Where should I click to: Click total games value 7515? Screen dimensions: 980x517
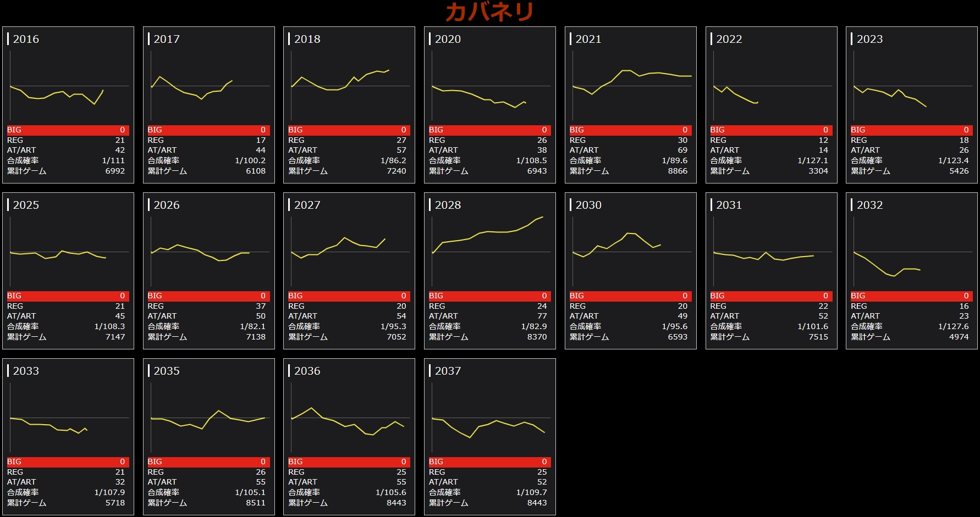pyautogui.click(x=818, y=337)
